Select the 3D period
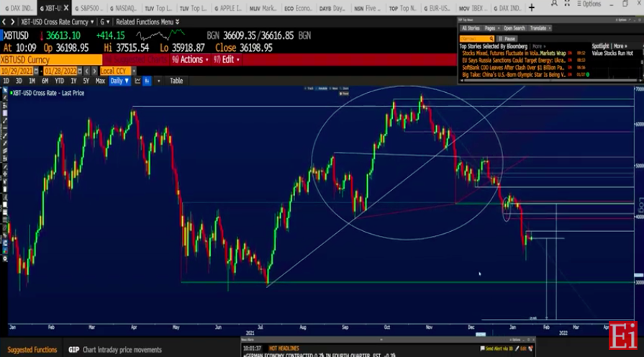 (19, 81)
